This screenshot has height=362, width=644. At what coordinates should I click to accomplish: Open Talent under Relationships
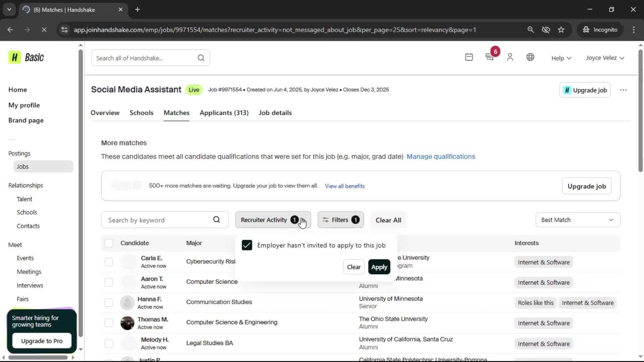point(24,199)
